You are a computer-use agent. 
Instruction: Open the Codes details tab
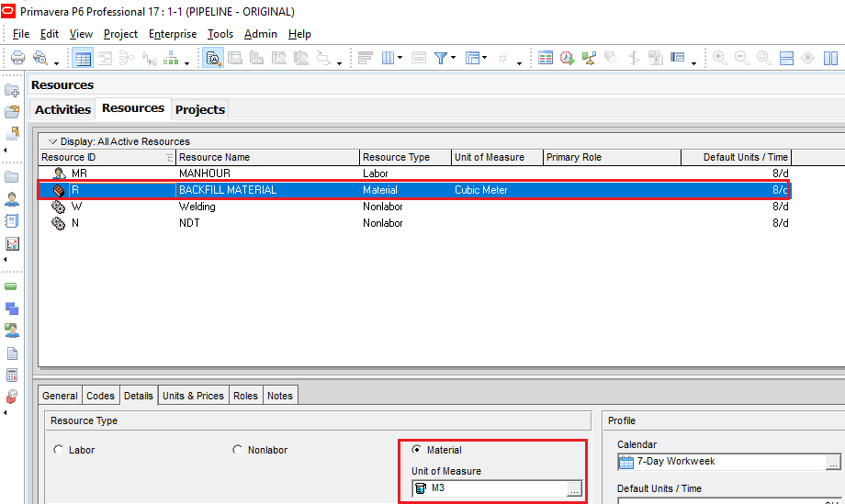tap(100, 396)
